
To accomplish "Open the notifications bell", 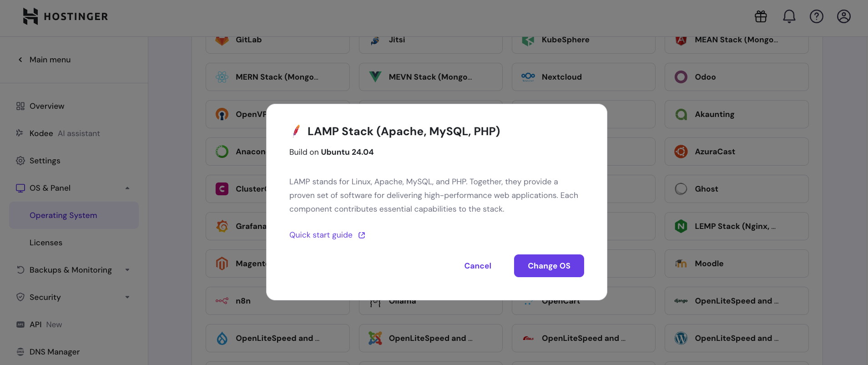I will [x=789, y=16].
